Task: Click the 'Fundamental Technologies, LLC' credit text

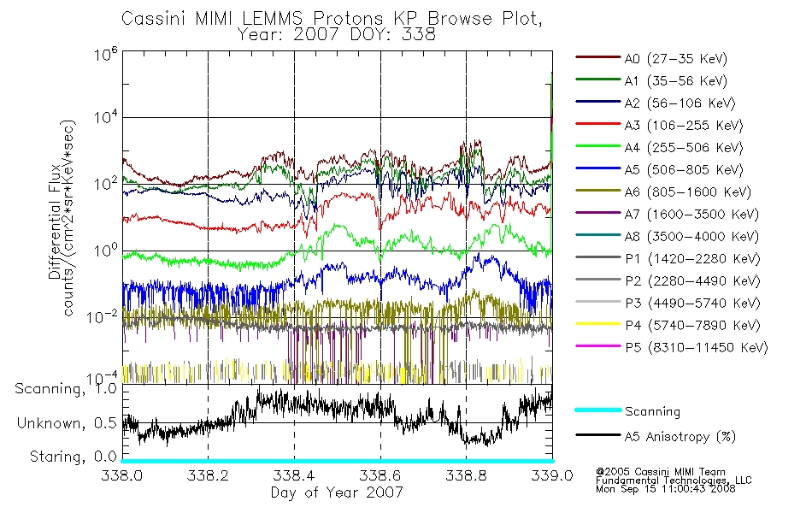Action: (674, 481)
